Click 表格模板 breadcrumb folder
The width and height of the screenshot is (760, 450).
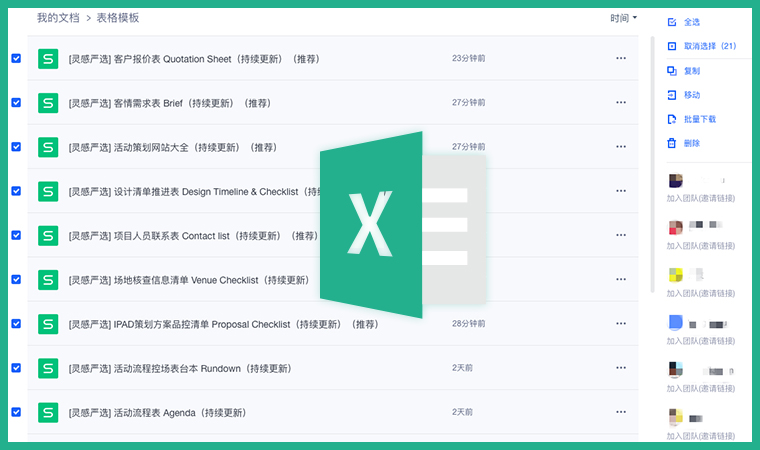[118, 18]
